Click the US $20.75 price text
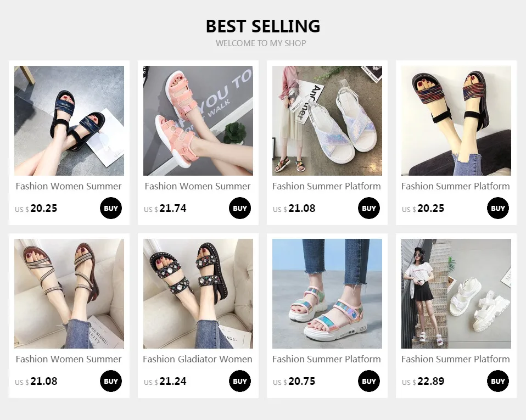This screenshot has width=526, height=420. (x=294, y=382)
